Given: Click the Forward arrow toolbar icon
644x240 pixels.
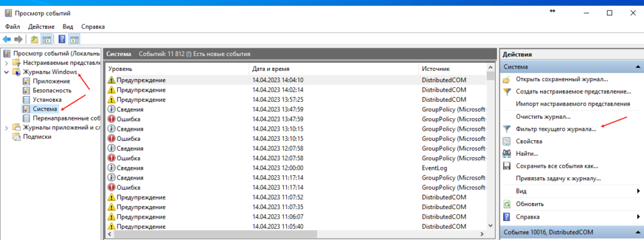Looking at the screenshot, I should (18, 40).
